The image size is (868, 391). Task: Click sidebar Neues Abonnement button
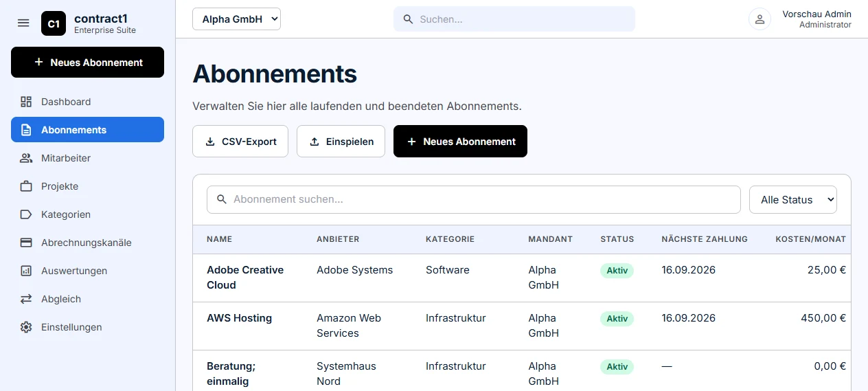(x=87, y=63)
